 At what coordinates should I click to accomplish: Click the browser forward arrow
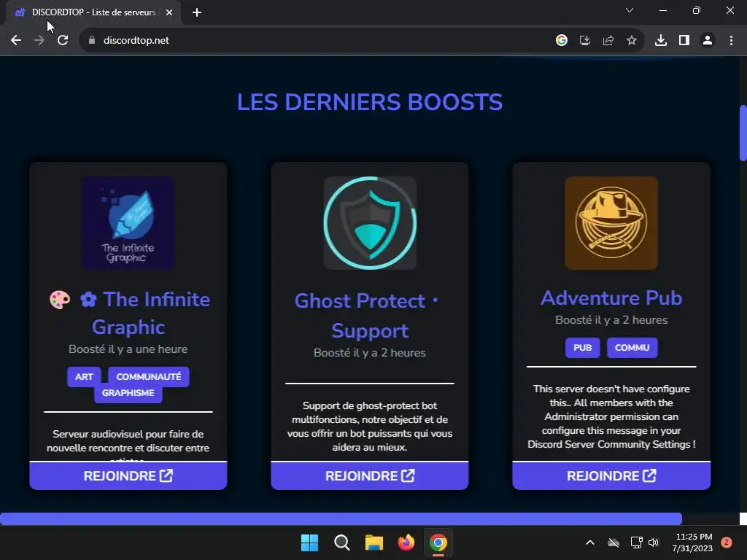tap(39, 41)
